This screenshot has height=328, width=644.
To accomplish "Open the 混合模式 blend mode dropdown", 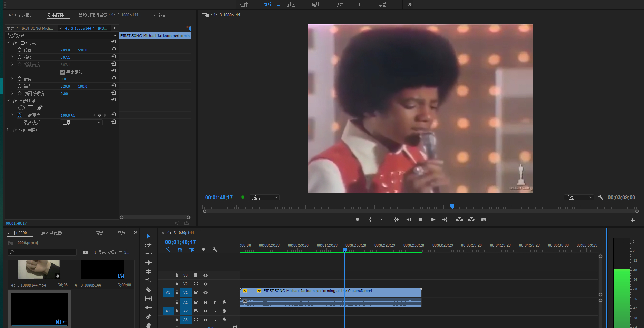I will [81, 123].
